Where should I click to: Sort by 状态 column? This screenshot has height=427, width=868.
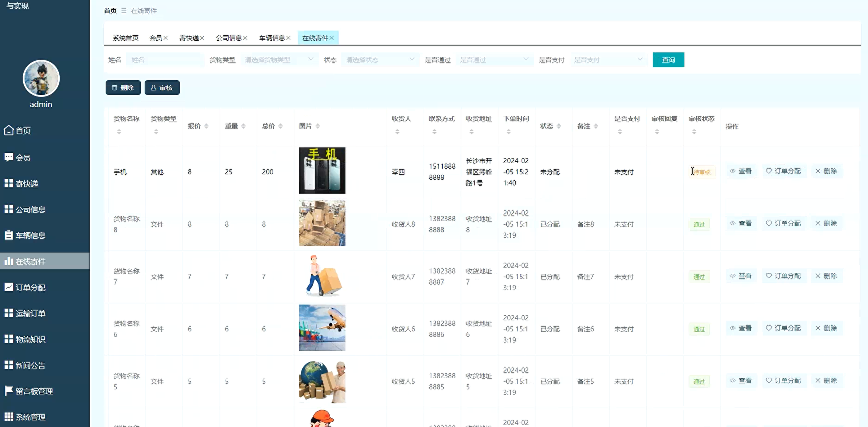point(559,126)
